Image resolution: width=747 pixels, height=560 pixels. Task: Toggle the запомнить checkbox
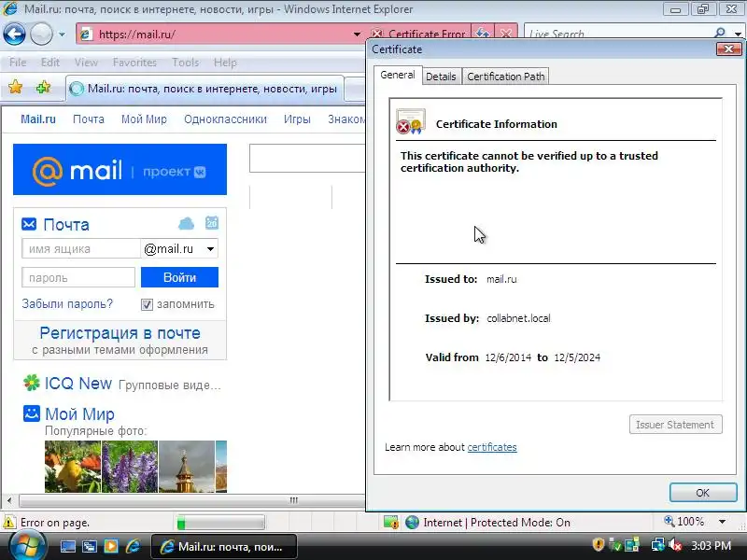pos(147,304)
